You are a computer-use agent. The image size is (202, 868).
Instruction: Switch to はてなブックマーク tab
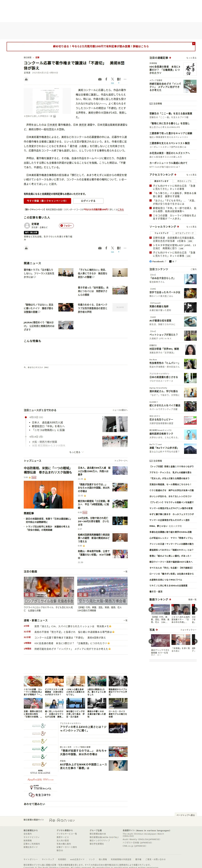(185, 233)
